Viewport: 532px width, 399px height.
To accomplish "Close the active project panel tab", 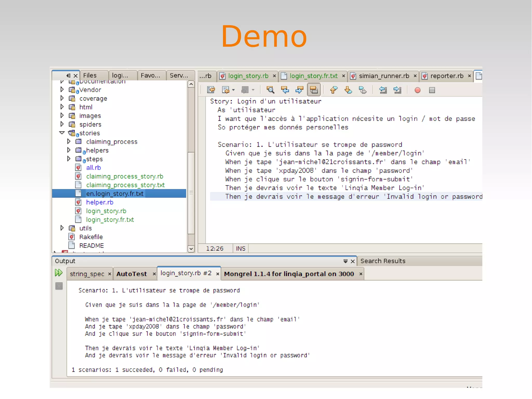I will coord(75,76).
